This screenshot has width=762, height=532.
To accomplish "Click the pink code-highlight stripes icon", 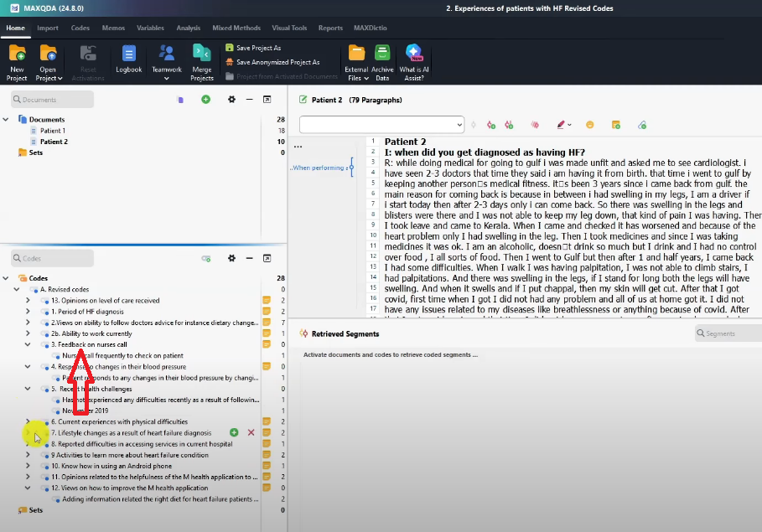I will 535,126.
